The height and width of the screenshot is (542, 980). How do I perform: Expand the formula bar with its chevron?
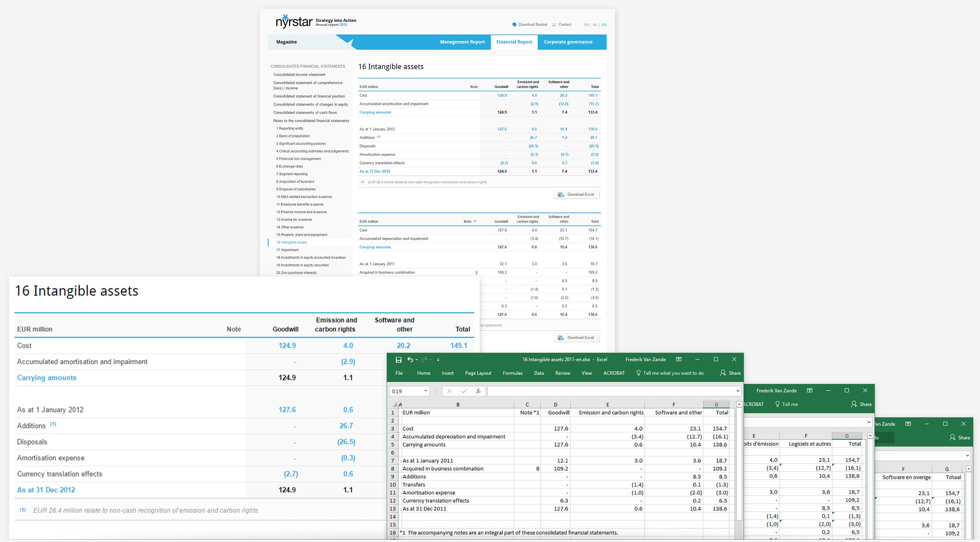tap(737, 391)
